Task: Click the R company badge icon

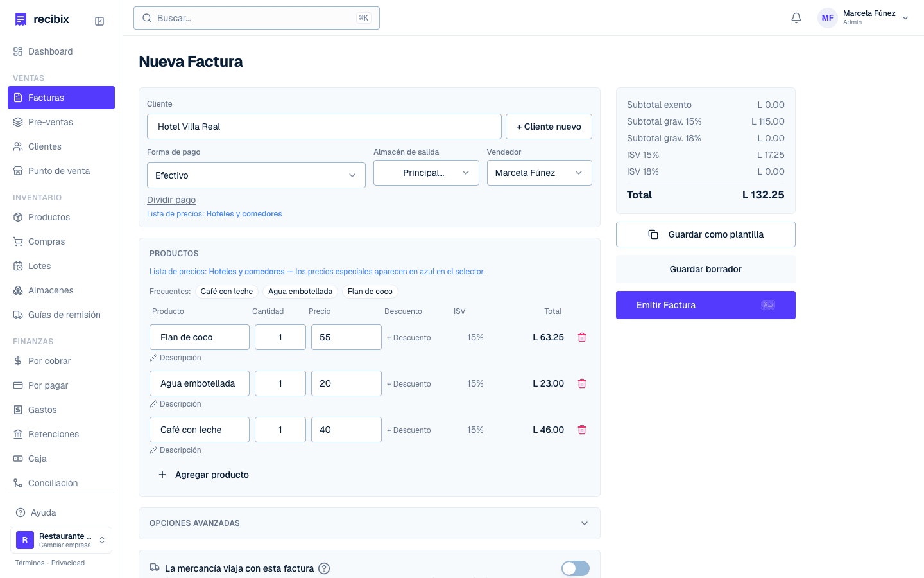Action: pos(25,540)
